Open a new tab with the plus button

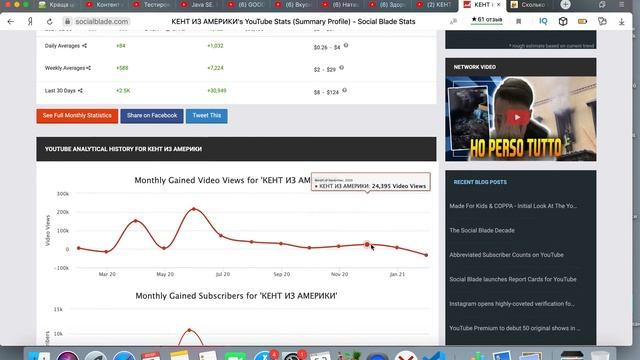(x=565, y=4)
